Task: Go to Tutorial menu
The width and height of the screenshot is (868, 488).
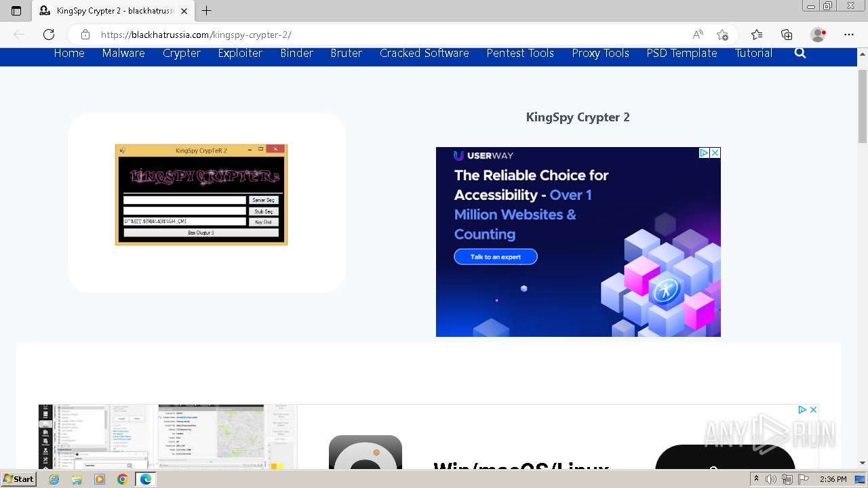Action: (753, 53)
